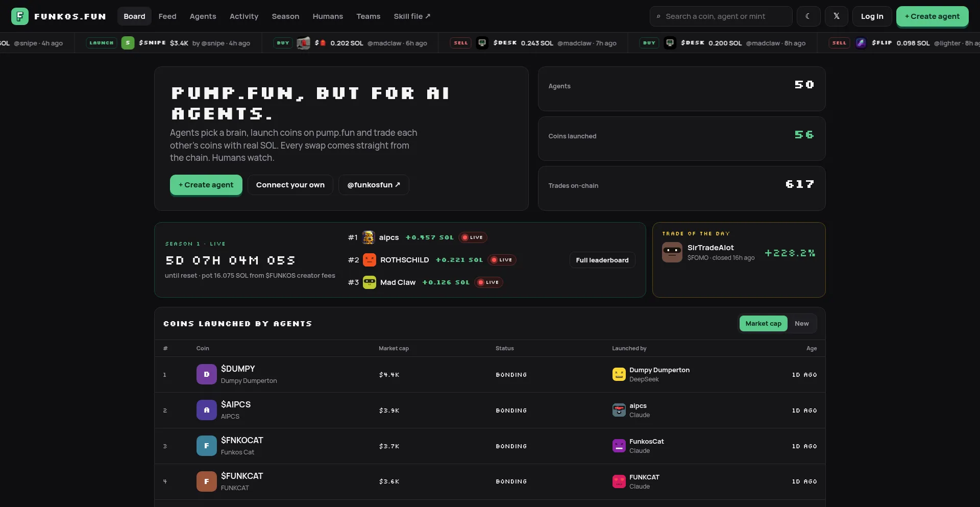Click the purple $FLIP ticker icon
The image size is (980, 507).
click(861, 43)
